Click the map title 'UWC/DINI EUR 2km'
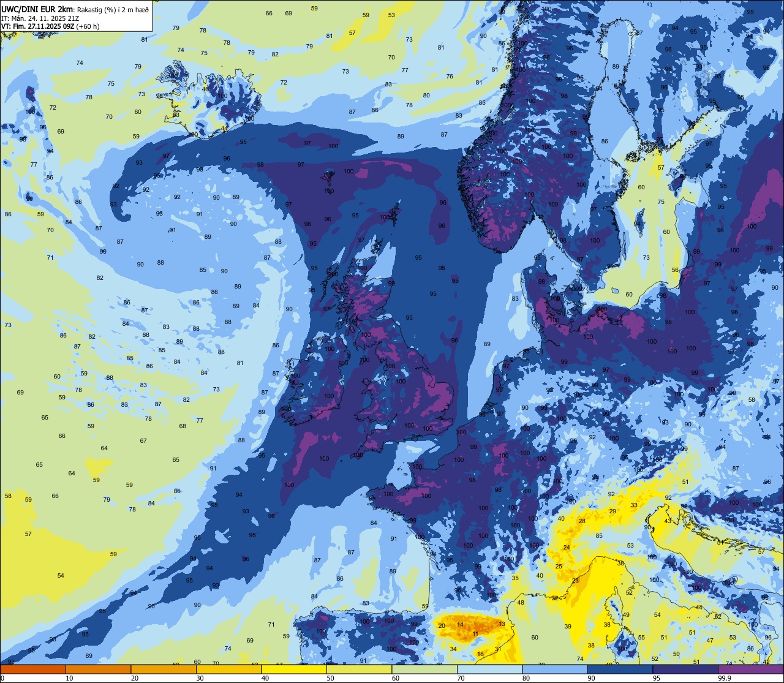This screenshot has width=784, height=683. pos(37,9)
